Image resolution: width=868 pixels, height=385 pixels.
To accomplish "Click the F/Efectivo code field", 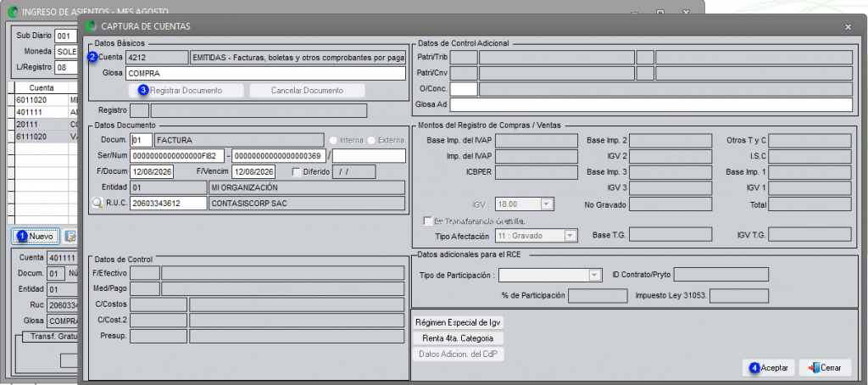I will [145, 272].
